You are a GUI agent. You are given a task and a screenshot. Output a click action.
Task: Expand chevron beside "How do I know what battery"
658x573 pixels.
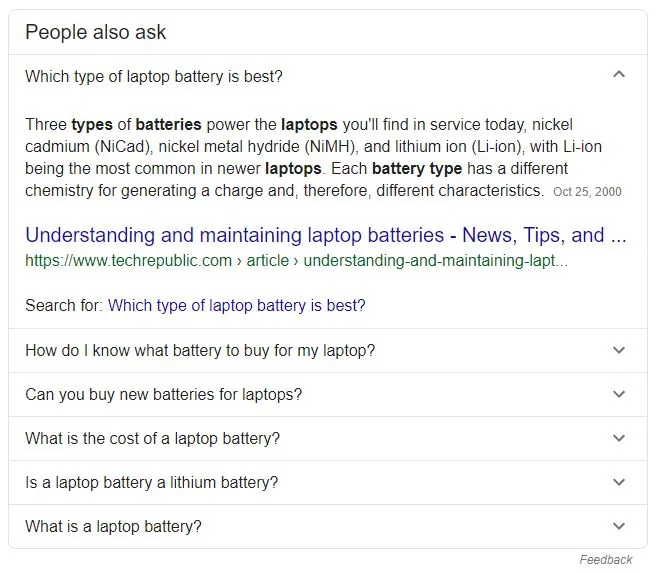(x=619, y=350)
